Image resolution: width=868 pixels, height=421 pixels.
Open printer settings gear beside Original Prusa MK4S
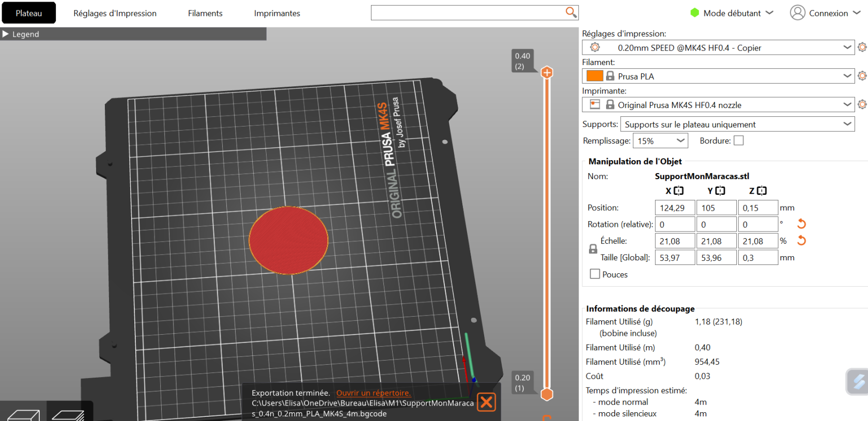[862, 104]
